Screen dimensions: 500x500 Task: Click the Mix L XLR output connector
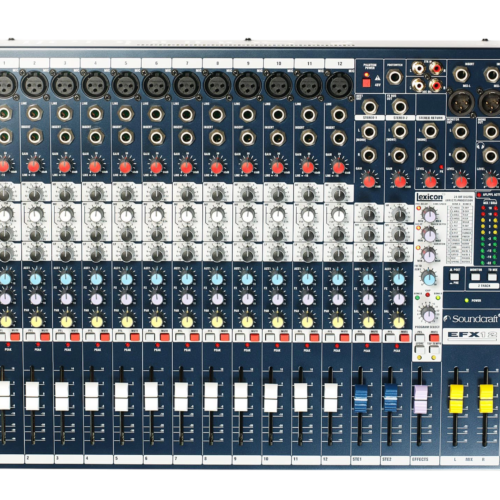pos(461,102)
